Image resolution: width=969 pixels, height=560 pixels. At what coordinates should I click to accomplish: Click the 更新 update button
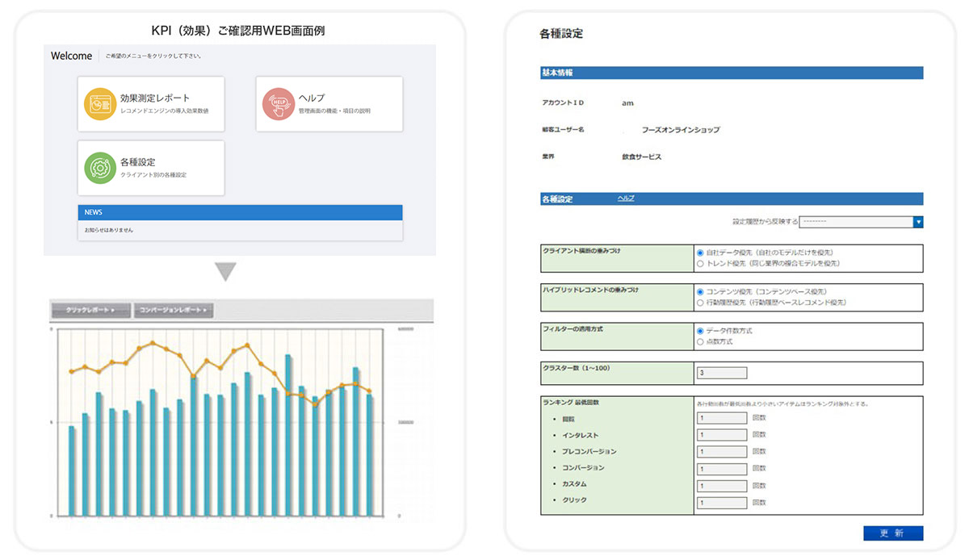[893, 533]
